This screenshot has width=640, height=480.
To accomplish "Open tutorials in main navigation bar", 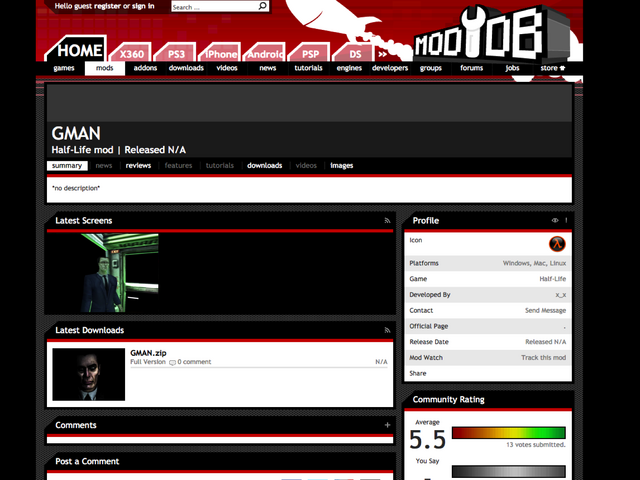I will coord(309,68).
